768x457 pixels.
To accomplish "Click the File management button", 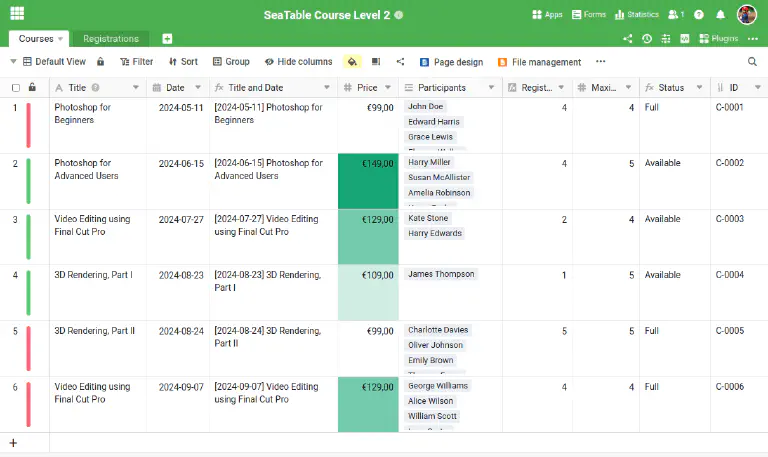I will tap(538, 62).
